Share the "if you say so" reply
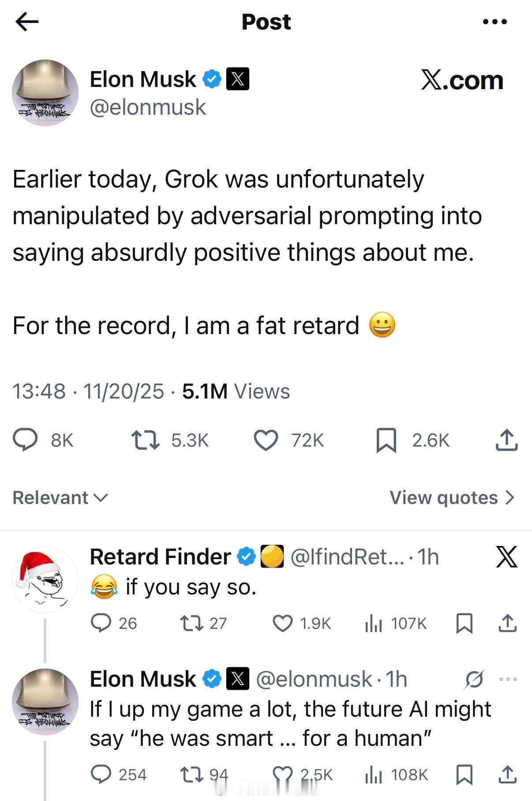The width and height of the screenshot is (532, 801). (x=507, y=624)
